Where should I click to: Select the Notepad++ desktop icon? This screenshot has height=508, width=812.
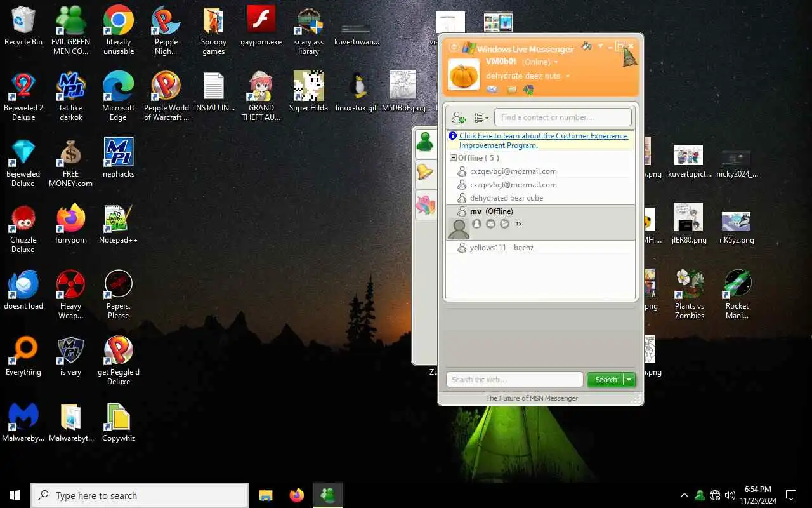[119, 224]
